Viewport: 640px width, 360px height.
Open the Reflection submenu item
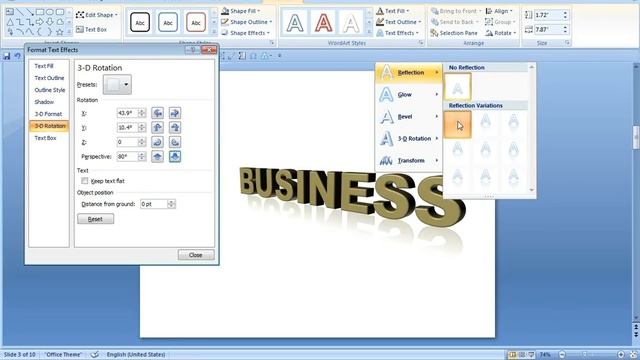(x=409, y=73)
